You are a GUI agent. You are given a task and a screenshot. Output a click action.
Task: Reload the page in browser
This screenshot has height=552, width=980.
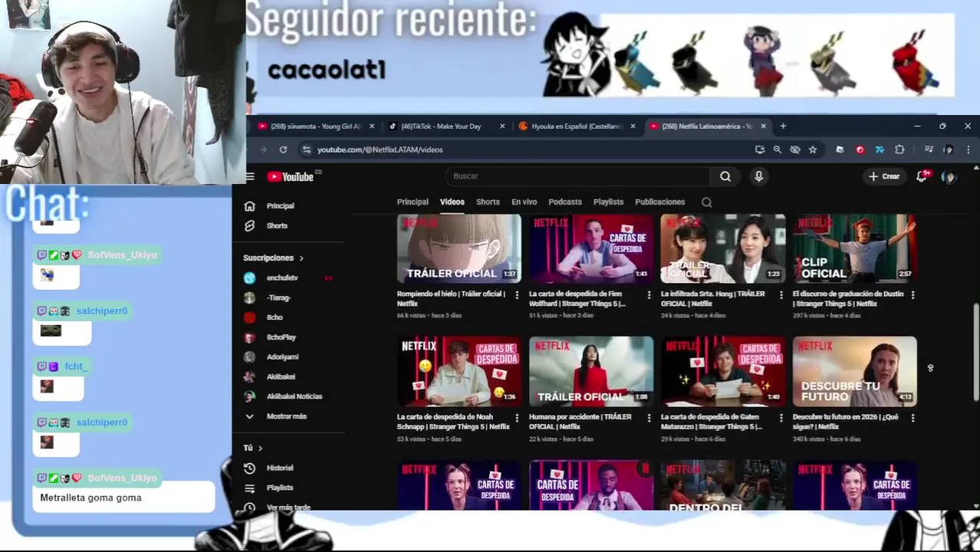(283, 149)
